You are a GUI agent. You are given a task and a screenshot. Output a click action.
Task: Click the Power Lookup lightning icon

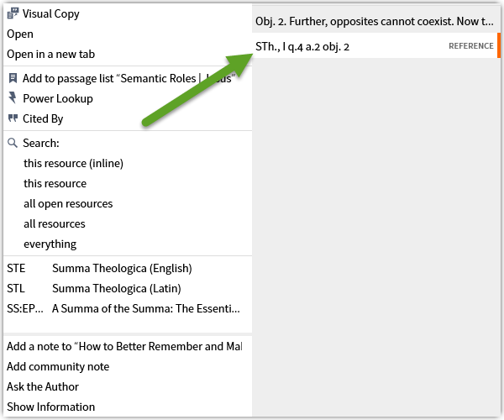pos(13,98)
